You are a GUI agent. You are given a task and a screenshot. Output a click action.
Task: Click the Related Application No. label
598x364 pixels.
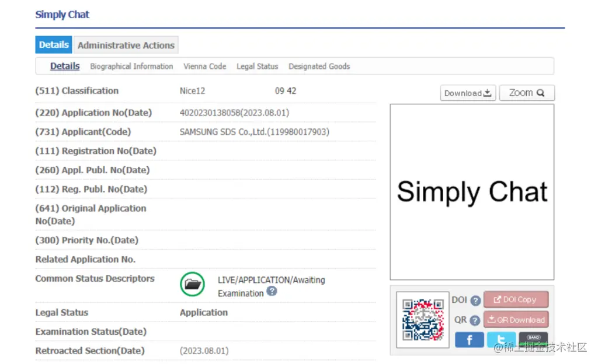click(x=85, y=260)
